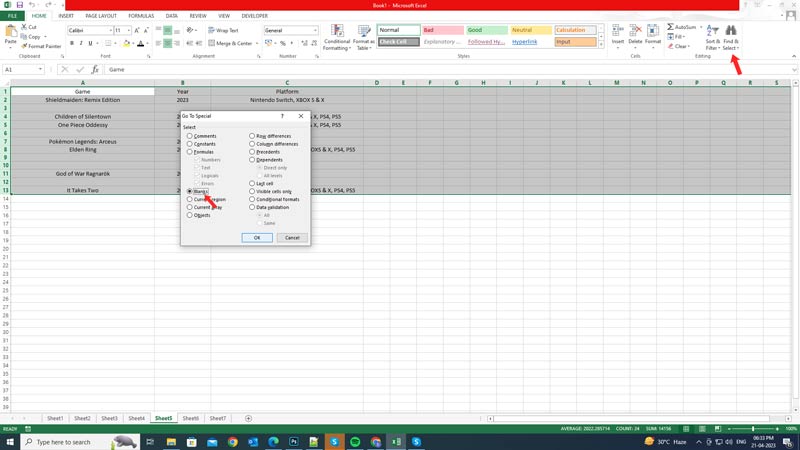Switch to the Sheet3 tab

click(x=109, y=418)
